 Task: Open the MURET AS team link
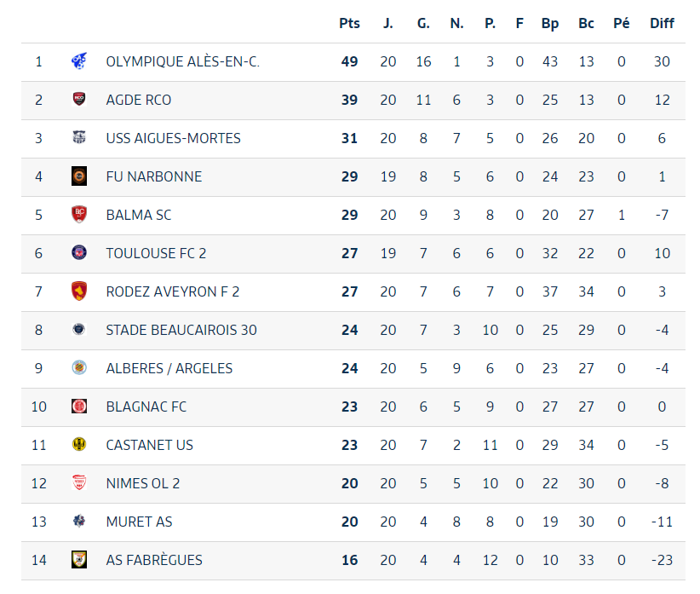(139, 522)
